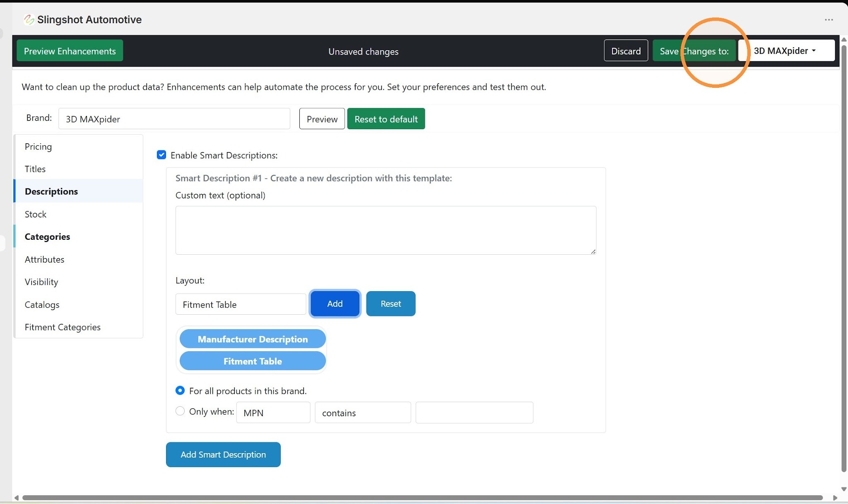This screenshot has height=504, width=848.
Task: Open the Pricing section
Action: [x=79, y=147]
